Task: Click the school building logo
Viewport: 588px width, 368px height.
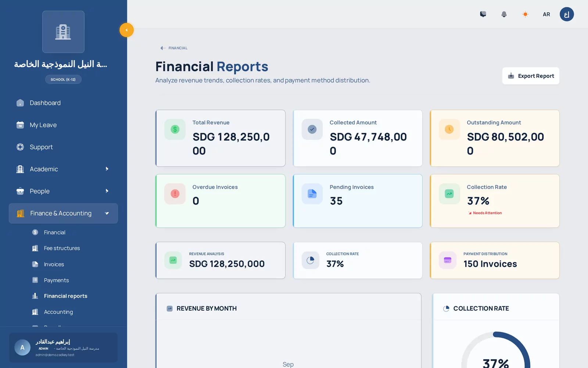Action: [x=63, y=32]
